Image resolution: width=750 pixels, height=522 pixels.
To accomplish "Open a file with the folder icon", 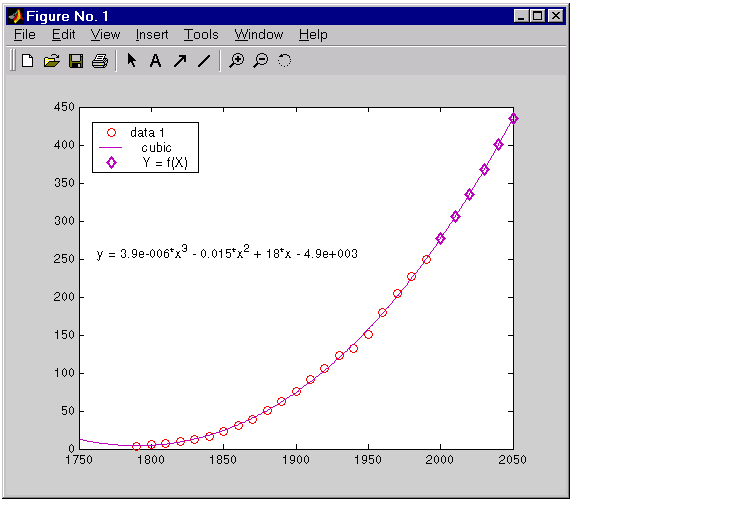I will (52, 61).
